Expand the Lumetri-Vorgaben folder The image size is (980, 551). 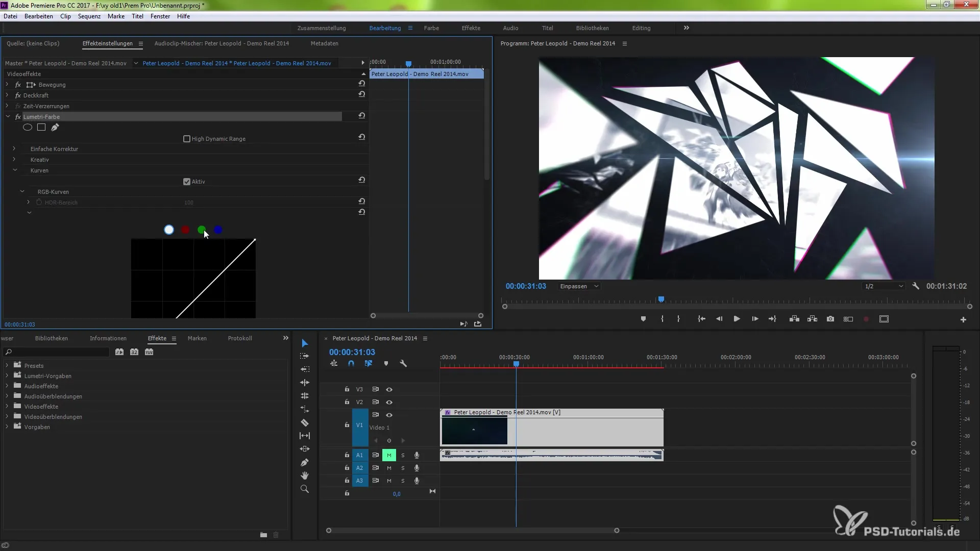click(x=7, y=375)
